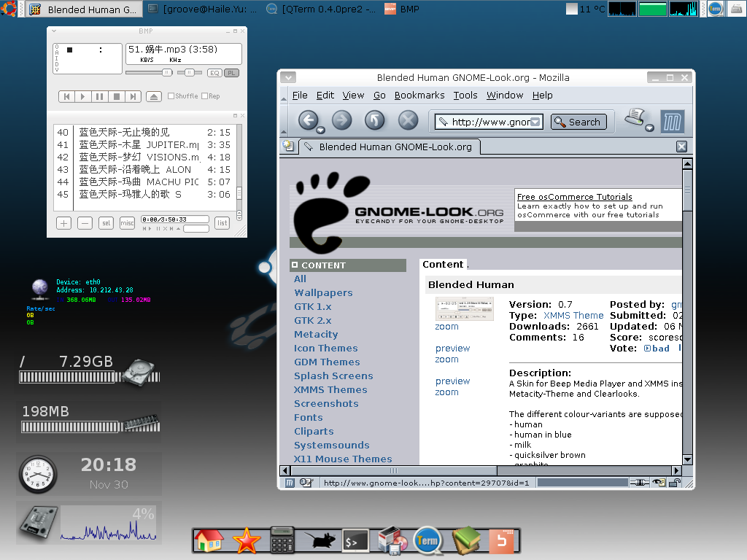Viewport: 747px width, 560px height.
Task: Launch the orange BMP player dock icon
Action: click(502, 541)
